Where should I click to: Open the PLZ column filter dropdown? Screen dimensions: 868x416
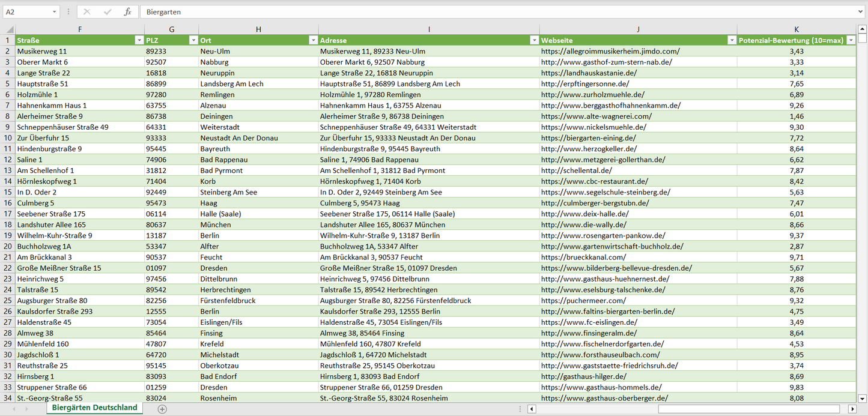(193, 40)
